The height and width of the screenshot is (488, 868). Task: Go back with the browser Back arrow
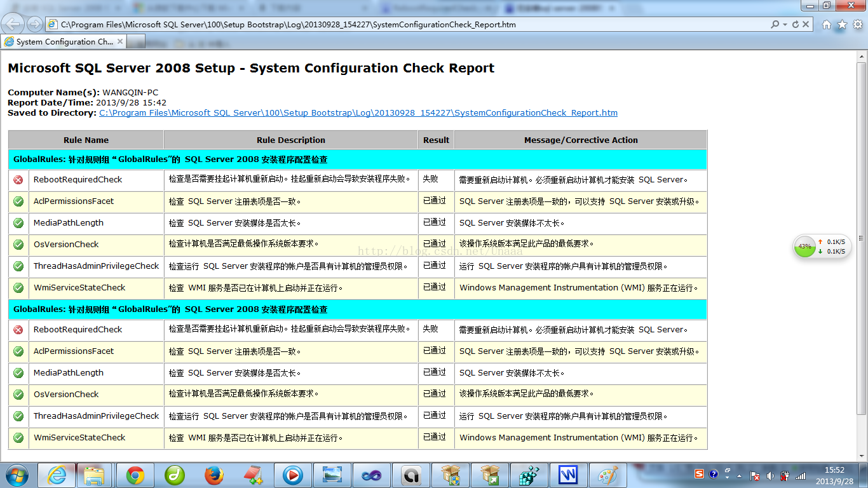(x=14, y=24)
